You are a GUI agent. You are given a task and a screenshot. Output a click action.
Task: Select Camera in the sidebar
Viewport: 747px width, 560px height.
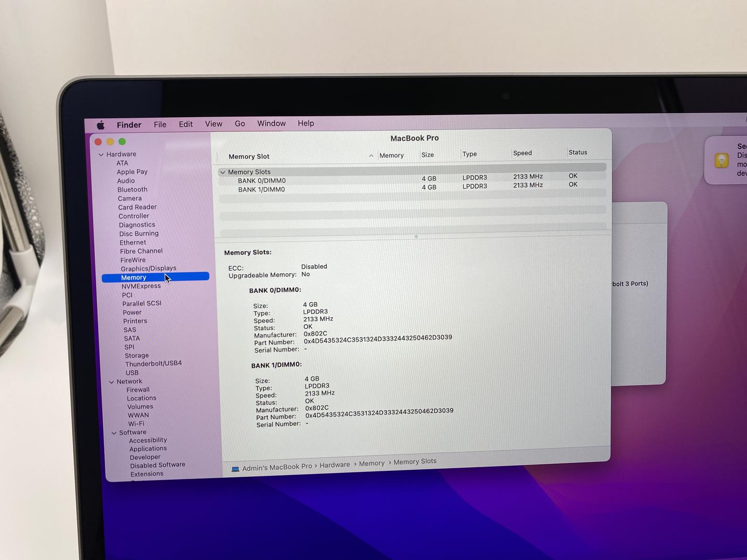(x=130, y=198)
